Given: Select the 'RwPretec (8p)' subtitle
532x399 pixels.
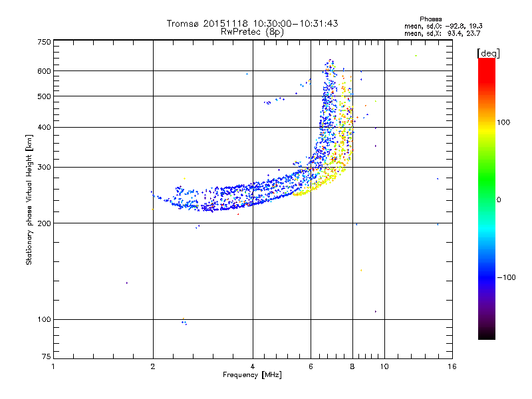Looking at the screenshot, I should (x=252, y=32).
